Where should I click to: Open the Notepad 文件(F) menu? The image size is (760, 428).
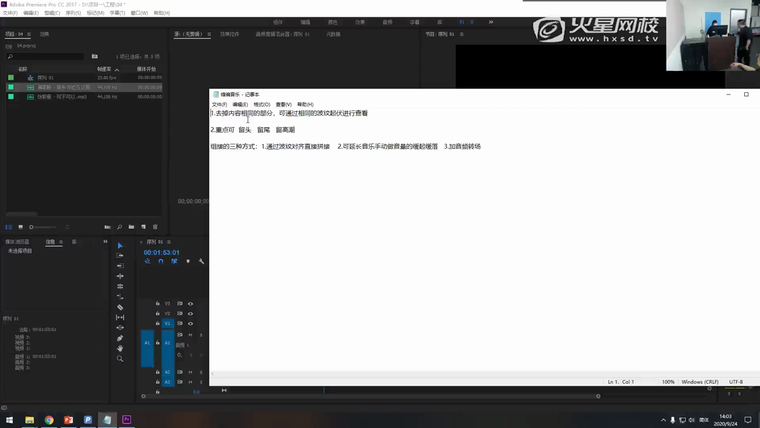pyautogui.click(x=218, y=104)
